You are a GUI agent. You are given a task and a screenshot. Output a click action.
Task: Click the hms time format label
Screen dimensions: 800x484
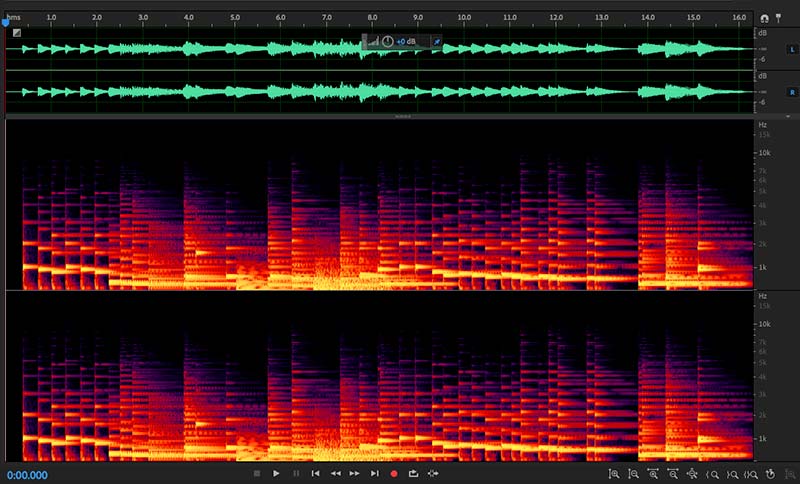coord(14,17)
